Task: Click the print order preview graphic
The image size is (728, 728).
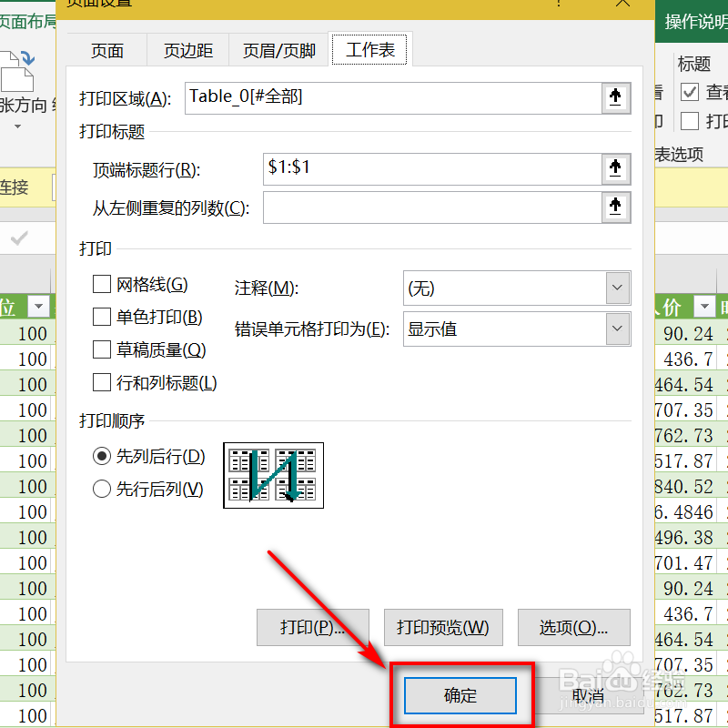Action: pos(273,475)
